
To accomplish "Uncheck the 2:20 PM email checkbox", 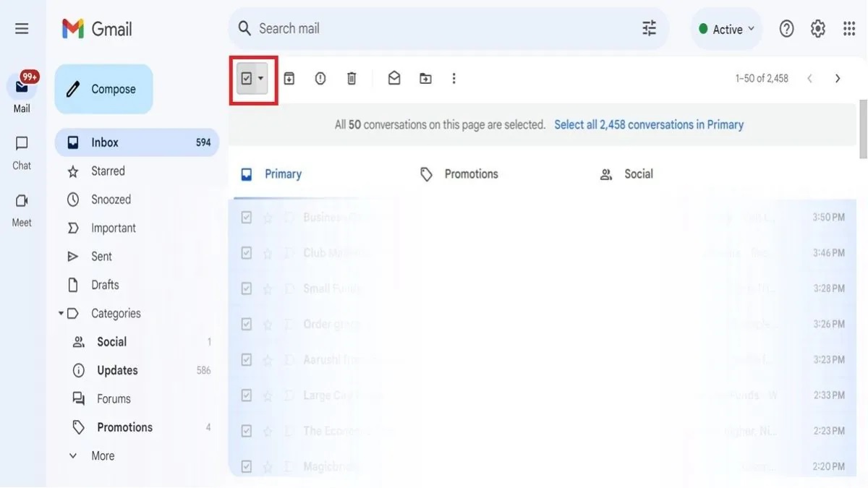I will point(247,466).
